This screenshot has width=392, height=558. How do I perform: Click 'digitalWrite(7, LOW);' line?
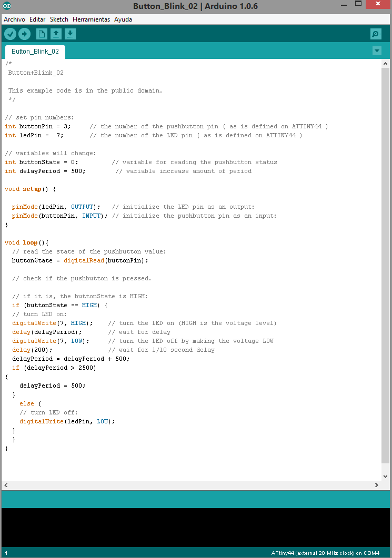coord(51,341)
